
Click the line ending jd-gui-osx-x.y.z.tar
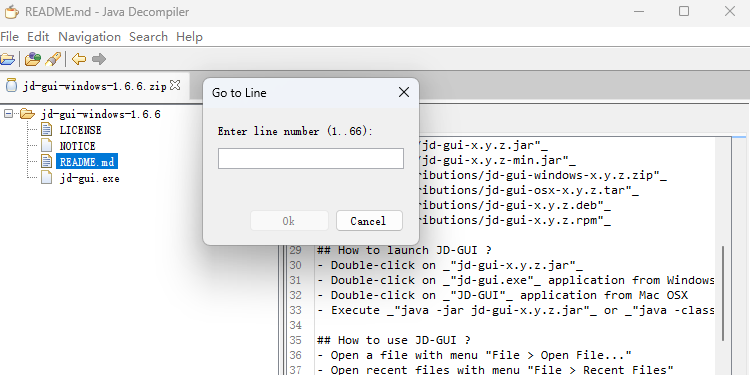(x=529, y=190)
